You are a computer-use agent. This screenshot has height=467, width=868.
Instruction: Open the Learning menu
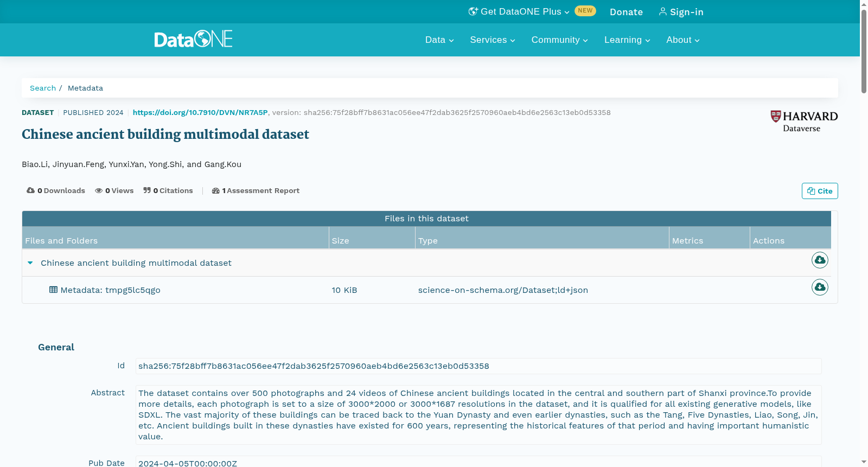tap(627, 40)
